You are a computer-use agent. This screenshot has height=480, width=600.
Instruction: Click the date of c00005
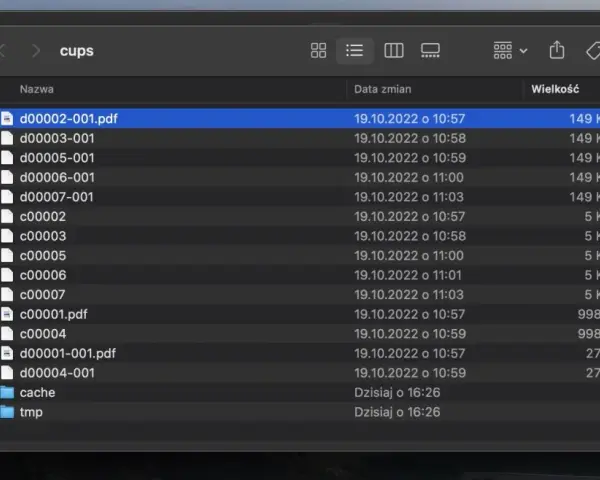point(409,255)
